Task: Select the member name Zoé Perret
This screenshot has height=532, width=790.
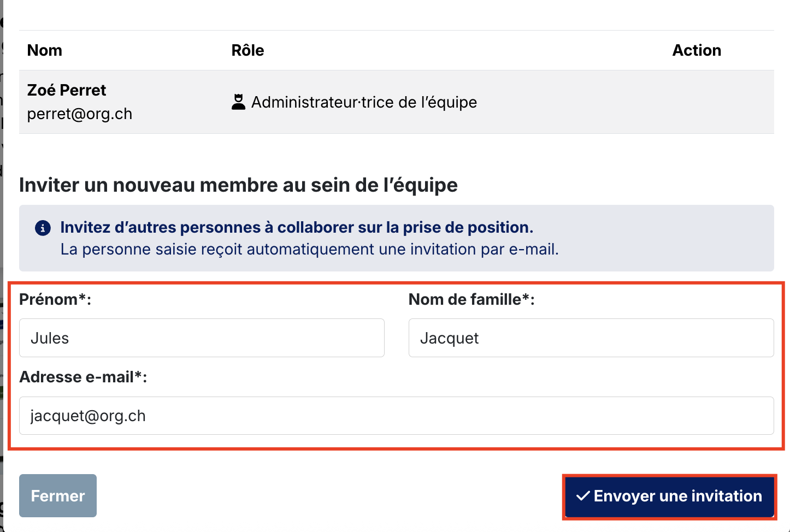Action: click(67, 90)
